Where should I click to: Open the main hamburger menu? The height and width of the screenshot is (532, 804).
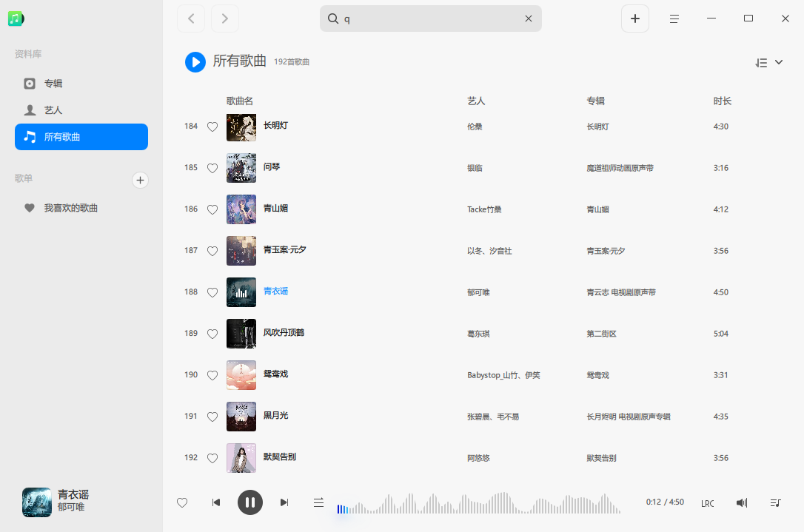pos(674,18)
